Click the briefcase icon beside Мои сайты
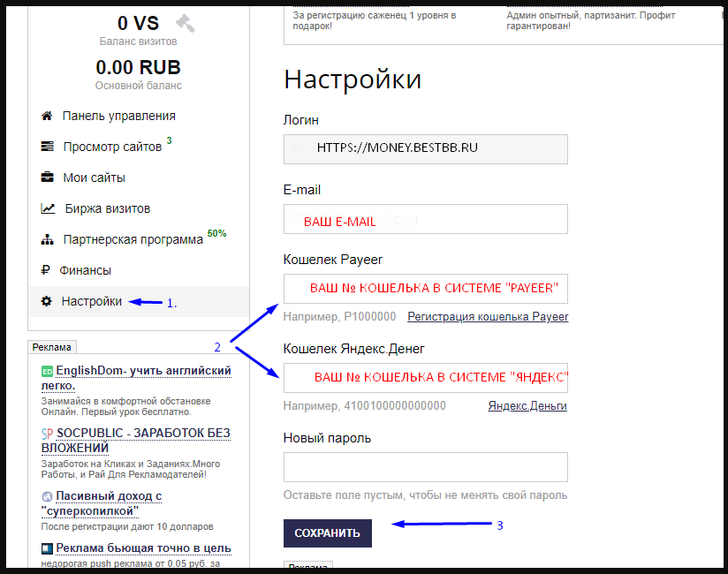The width and height of the screenshot is (728, 574). [47, 177]
